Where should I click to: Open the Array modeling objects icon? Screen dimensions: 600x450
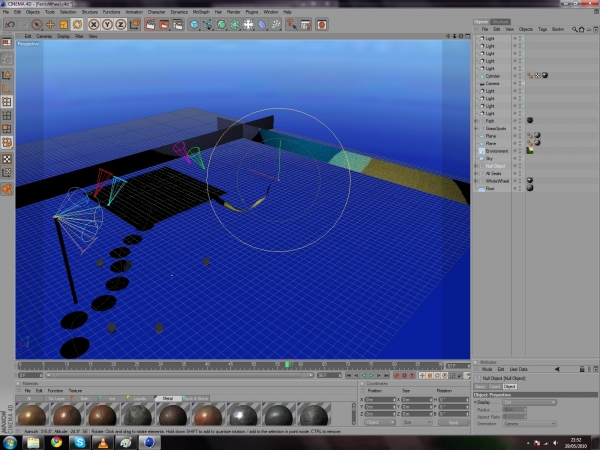pos(235,25)
